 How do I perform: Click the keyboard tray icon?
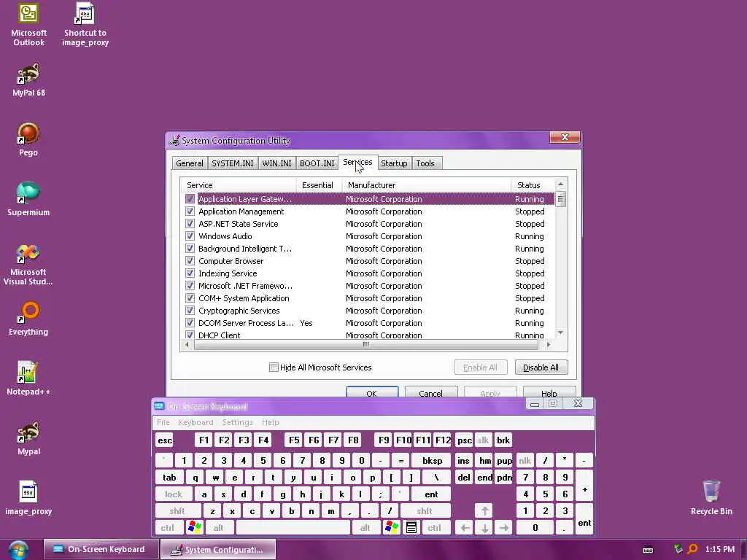coord(648,550)
